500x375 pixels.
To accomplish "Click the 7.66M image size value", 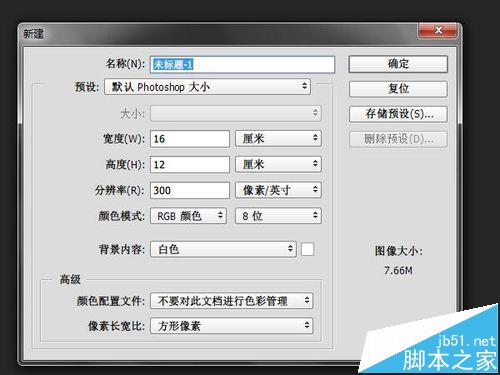I will (398, 270).
